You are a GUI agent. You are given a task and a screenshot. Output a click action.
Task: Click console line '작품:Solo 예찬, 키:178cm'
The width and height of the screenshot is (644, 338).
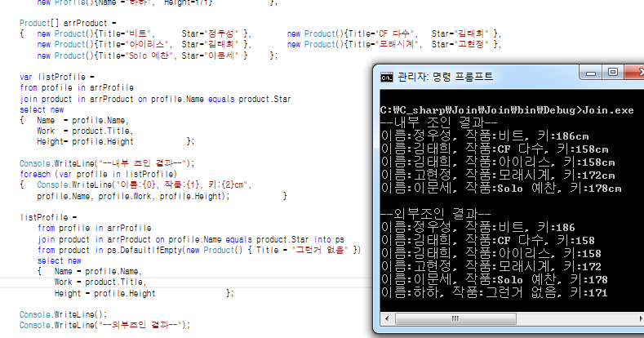click(x=544, y=188)
